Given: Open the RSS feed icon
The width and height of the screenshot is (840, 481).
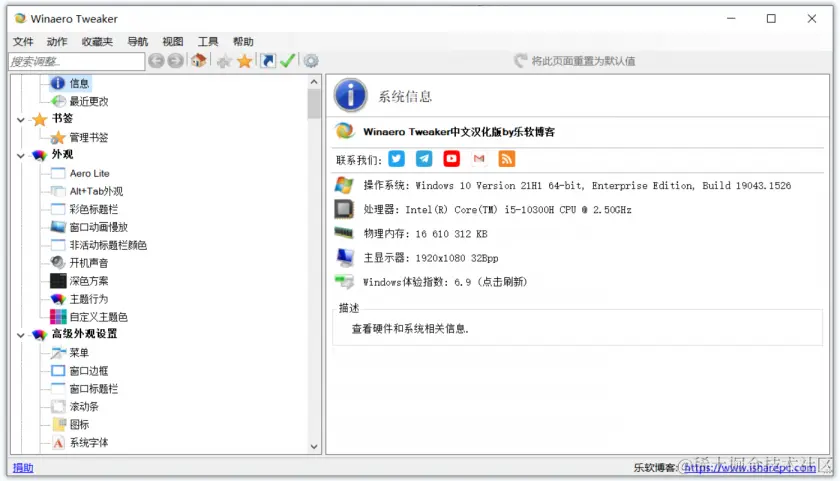Looking at the screenshot, I should (x=507, y=159).
